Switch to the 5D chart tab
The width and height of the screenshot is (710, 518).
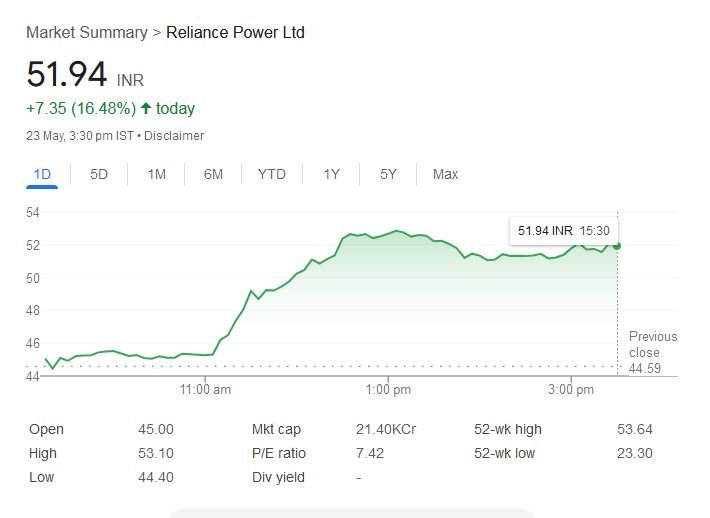99,174
